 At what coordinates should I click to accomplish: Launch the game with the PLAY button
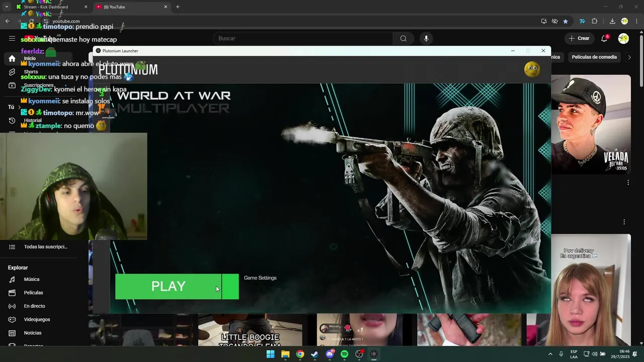coord(168,287)
